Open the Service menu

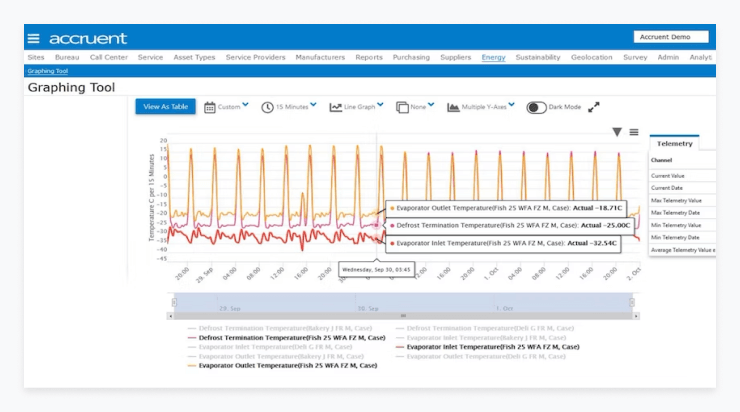pos(150,57)
